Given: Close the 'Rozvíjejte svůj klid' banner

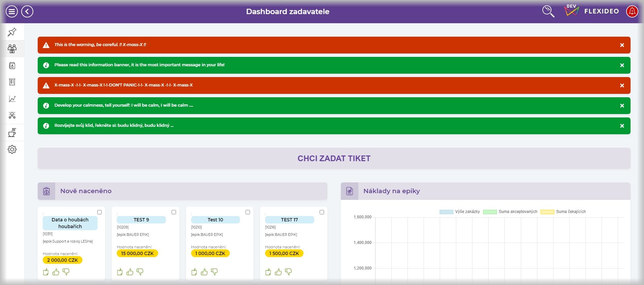Looking at the screenshot, I should click(622, 126).
